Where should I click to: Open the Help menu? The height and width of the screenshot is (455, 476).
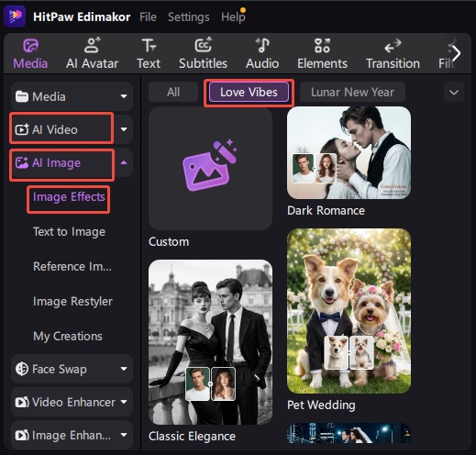click(233, 17)
